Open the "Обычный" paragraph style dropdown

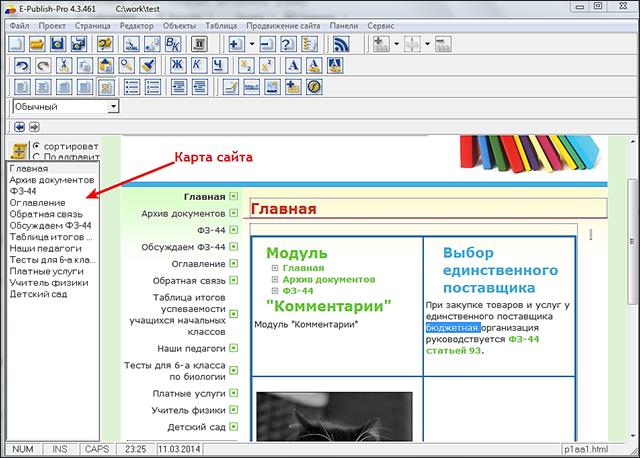tap(113, 106)
